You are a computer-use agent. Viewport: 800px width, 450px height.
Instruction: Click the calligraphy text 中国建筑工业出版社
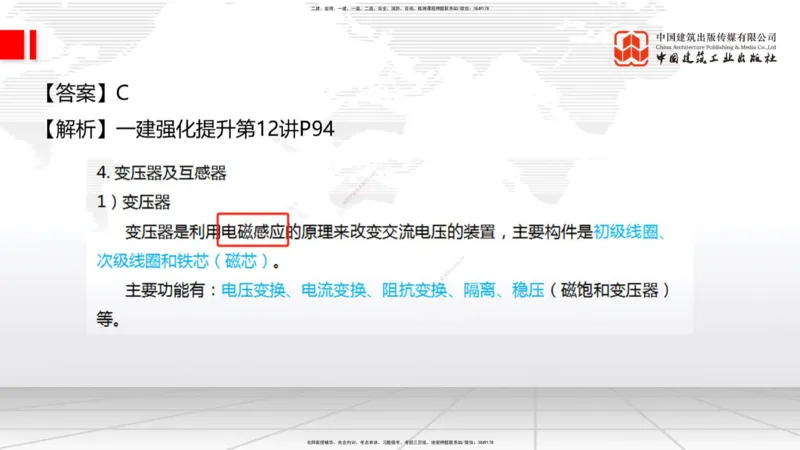pos(716,58)
